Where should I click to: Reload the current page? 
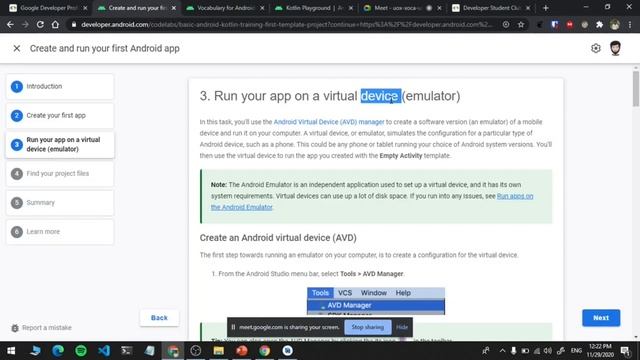(40, 24)
